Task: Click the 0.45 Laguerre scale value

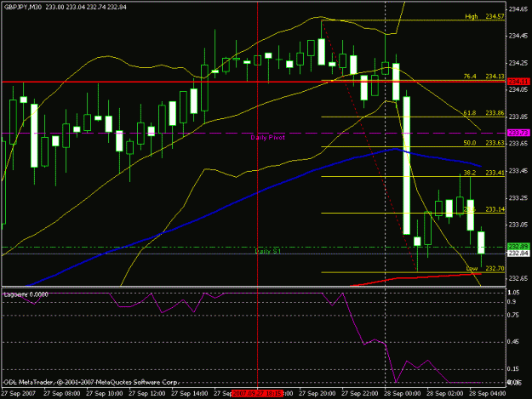Action: tap(513, 342)
